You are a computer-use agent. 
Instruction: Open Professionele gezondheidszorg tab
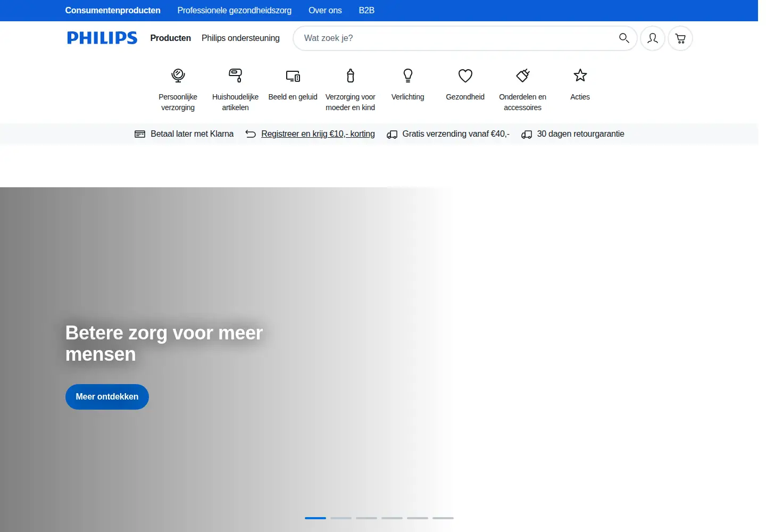235,10
